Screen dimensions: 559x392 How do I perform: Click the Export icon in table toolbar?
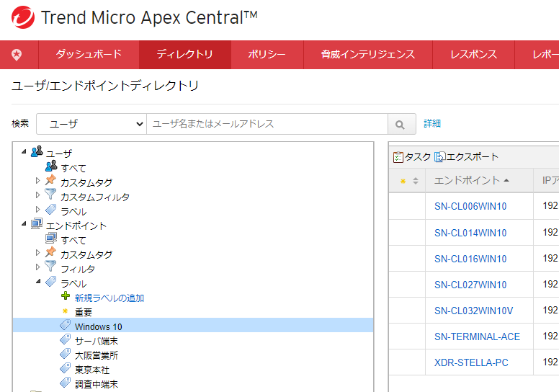coord(439,157)
